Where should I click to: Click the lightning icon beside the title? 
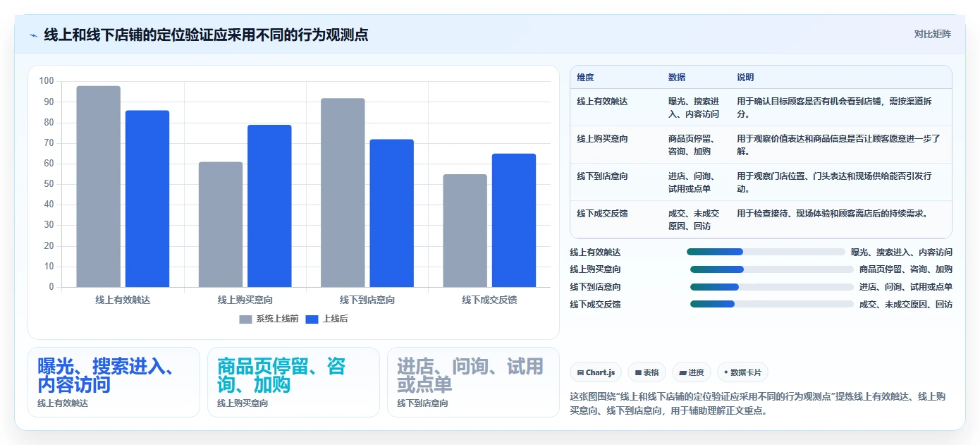tap(34, 35)
